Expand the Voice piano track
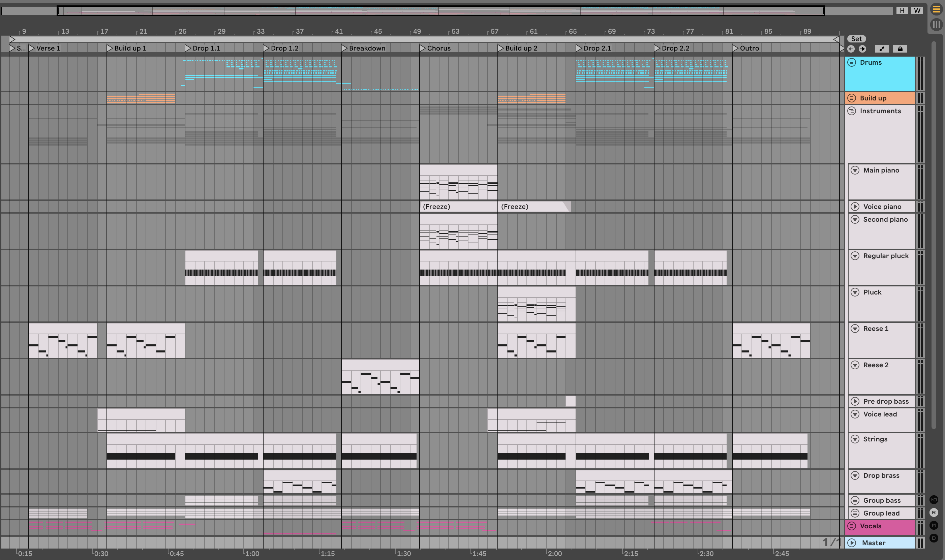 coord(855,207)
